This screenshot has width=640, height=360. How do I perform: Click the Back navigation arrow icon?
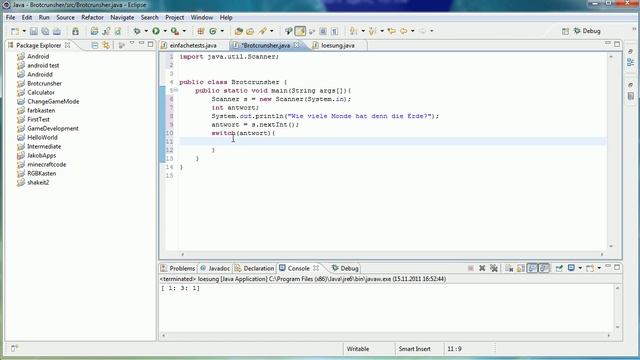coord(404,31)
